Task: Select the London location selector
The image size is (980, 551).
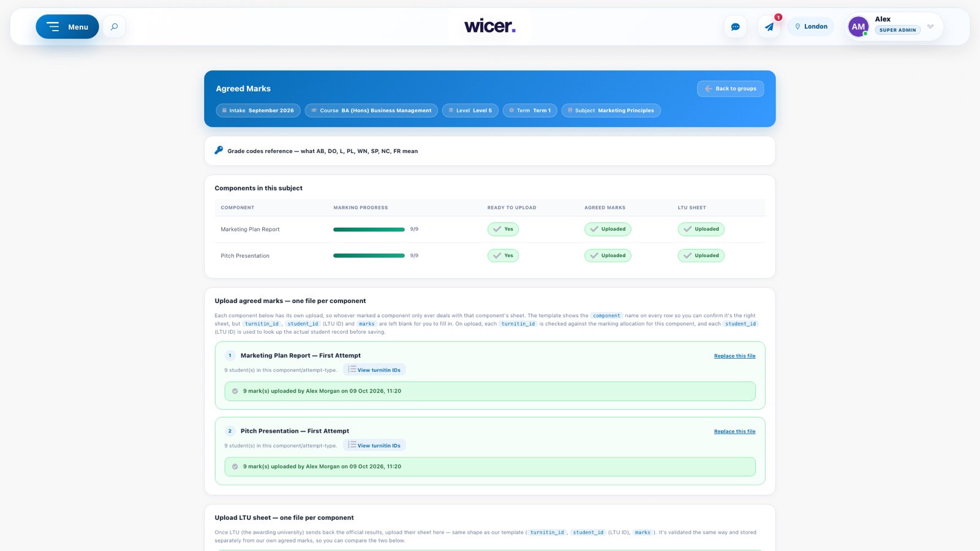Action: coord(811,27)
